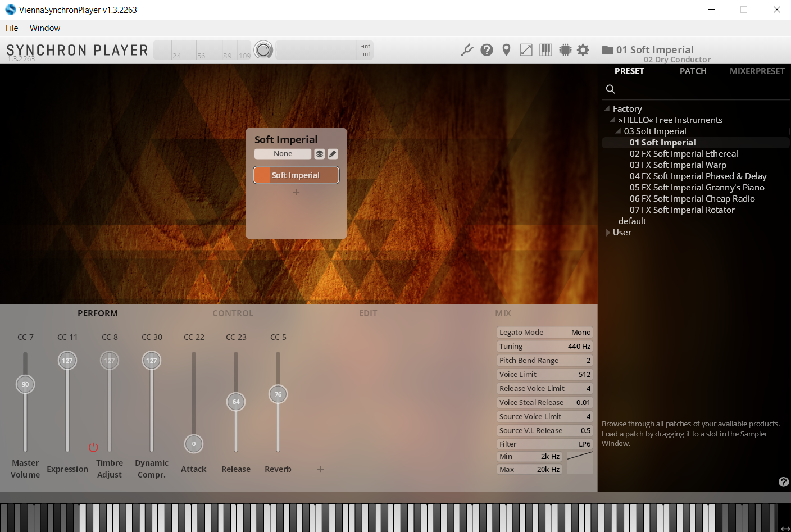Open the Legato Mode Mono dropdown
The height and width of the screenshot is (532, 791).
click(x=545, y=333)
